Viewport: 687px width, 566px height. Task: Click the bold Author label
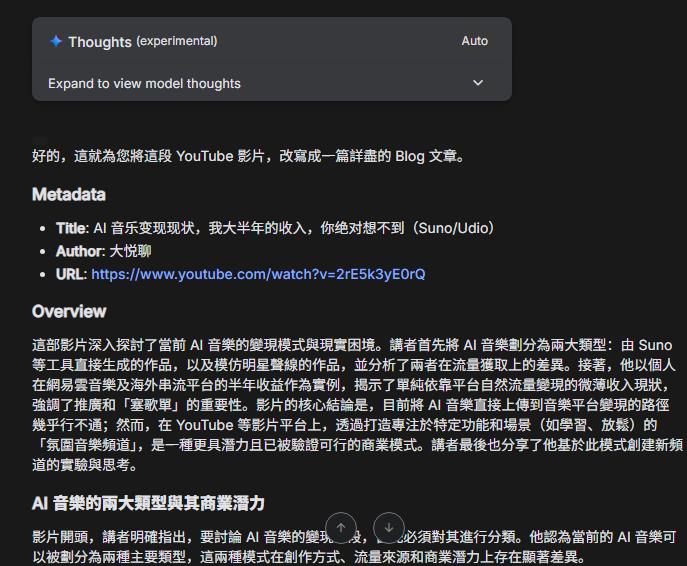coord(81,251)
